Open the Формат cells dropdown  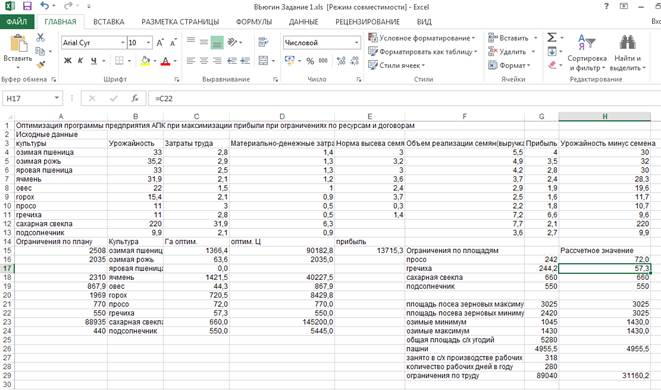pyautogui.click(x=509, y=65)
